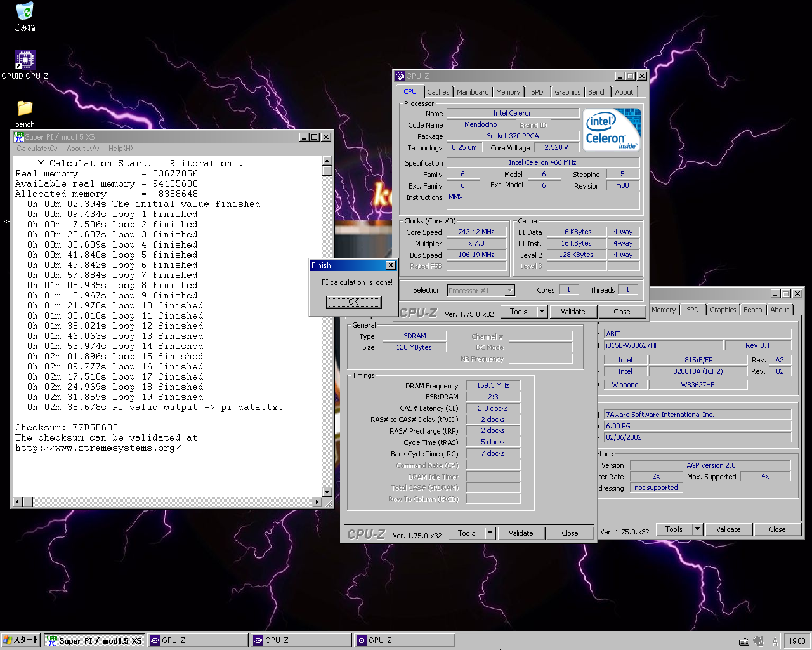Switch to Super PI taskbar button
Screen dimensions: 812x650
[95, 640]
